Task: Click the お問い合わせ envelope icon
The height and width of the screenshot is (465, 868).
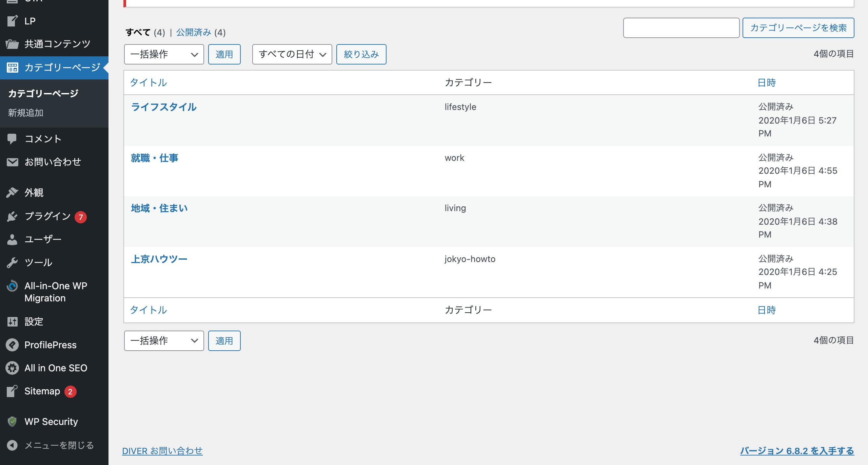Action: 12,162
